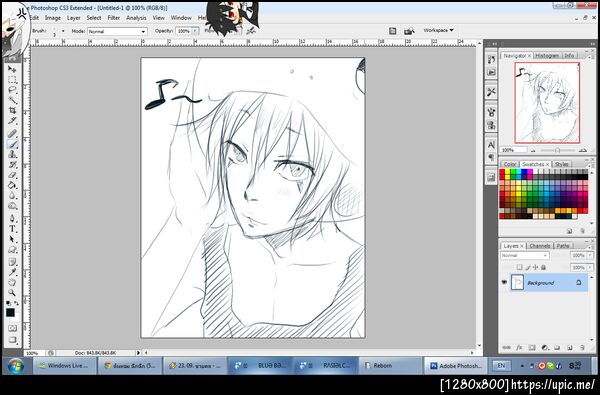The height and width of the screenshot is (395, 600).
Task: Click the Navigator zoom percentage field
Action: [x=513, y=150]
